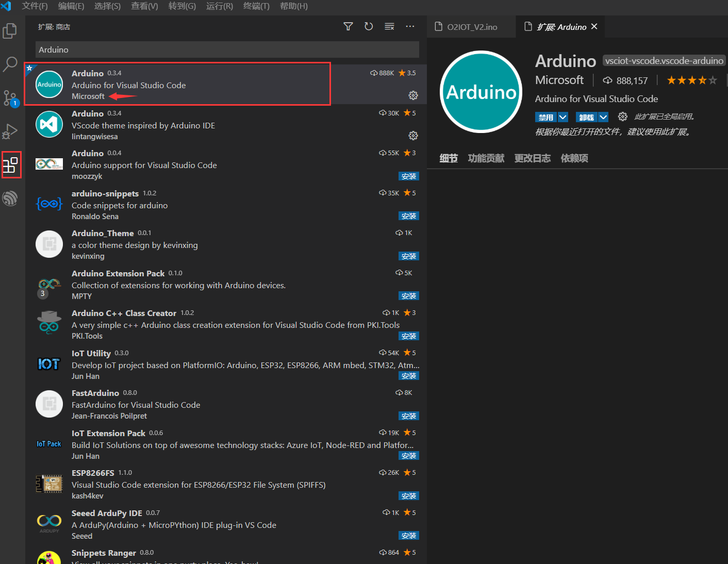Open manage gear for Microsoft Arduino extension

[413, 95]
